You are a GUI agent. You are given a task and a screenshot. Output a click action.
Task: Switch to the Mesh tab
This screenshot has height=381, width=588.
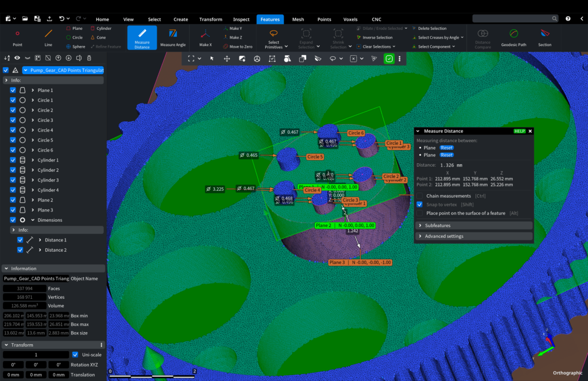pos(298,19)
